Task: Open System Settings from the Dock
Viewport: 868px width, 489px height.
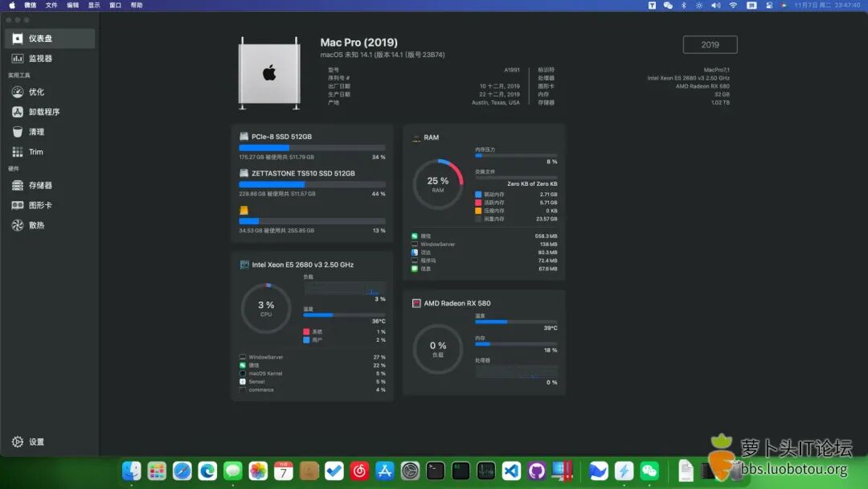Action: click(x=410, y=471)
